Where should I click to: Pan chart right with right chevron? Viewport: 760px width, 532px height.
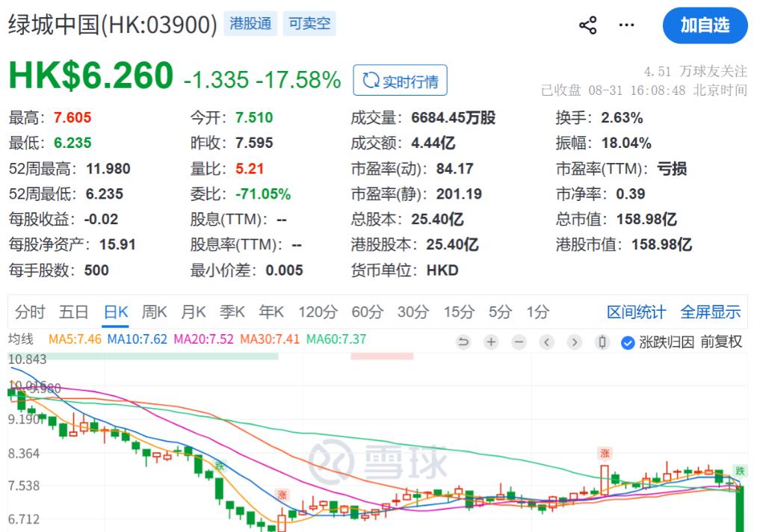[575, 342]
